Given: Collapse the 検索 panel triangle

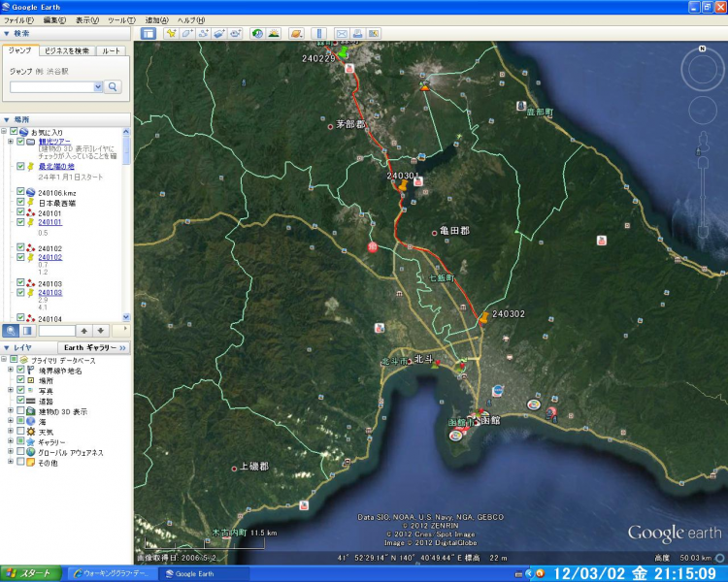Looking at the screenshot, I should pyautogui.click(x=7, y=33).
